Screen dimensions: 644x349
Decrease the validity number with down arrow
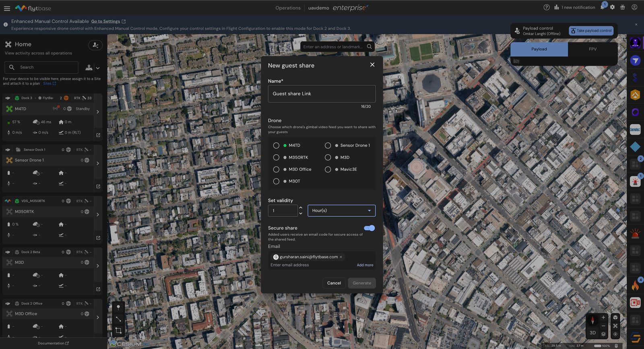coord(301,214)
